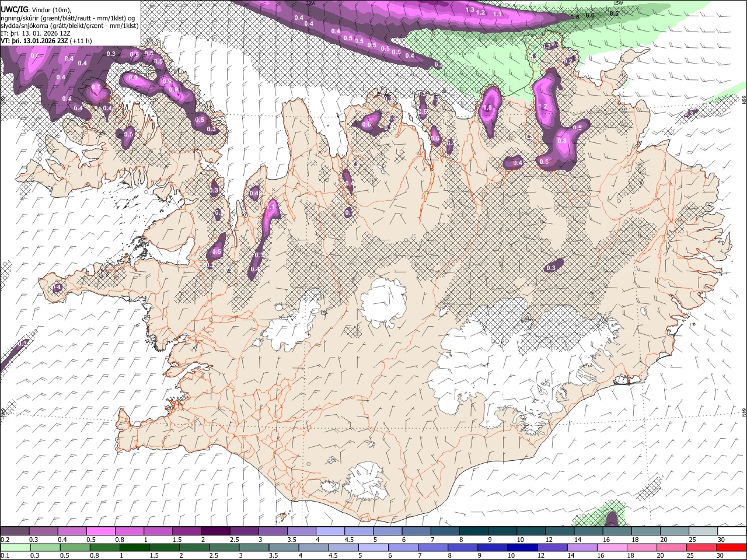Click the '0.1' lower legend label
747x560 pixels.
pos(6,555)
